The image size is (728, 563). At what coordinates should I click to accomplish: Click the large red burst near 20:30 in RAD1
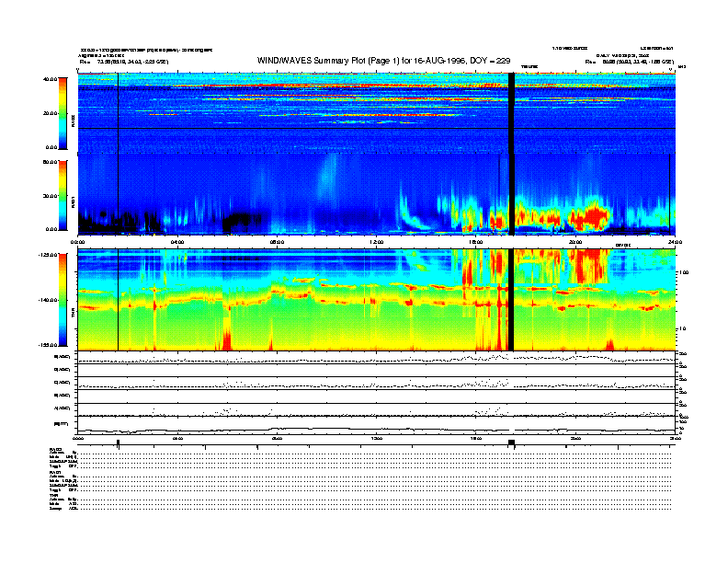590,217
